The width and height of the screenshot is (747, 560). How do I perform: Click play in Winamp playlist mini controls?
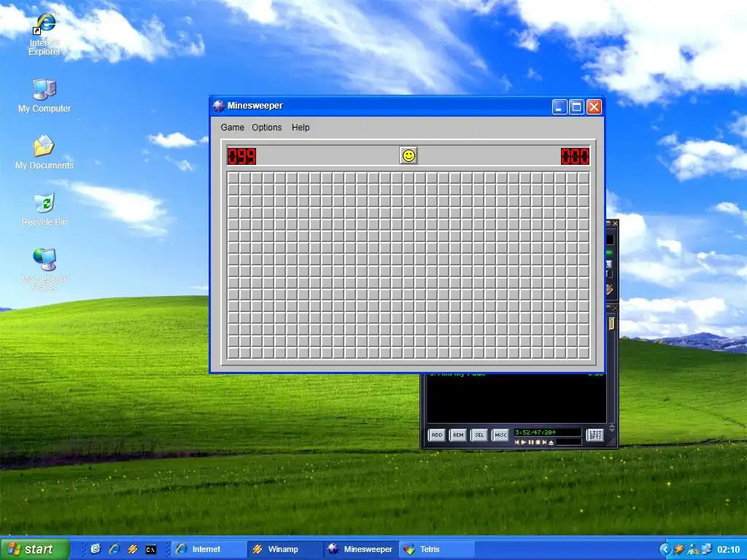524,443
